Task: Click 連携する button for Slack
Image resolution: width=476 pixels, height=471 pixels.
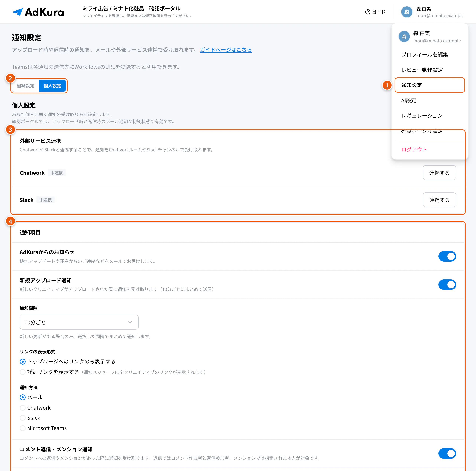Action: click(439, 200)
